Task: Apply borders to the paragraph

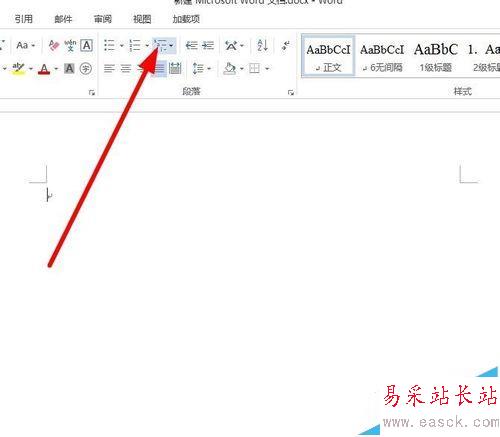Action: [x=254, y=69]
